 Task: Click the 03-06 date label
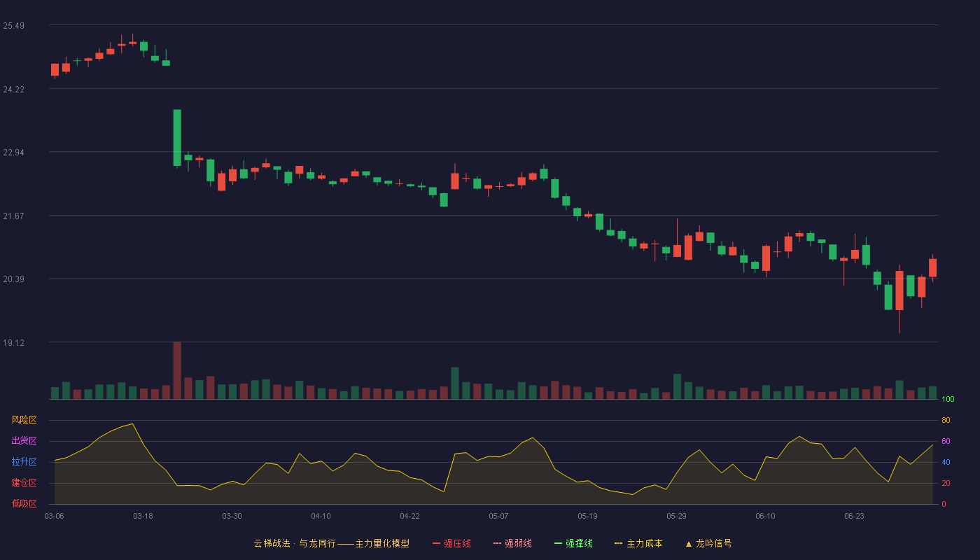54,516
